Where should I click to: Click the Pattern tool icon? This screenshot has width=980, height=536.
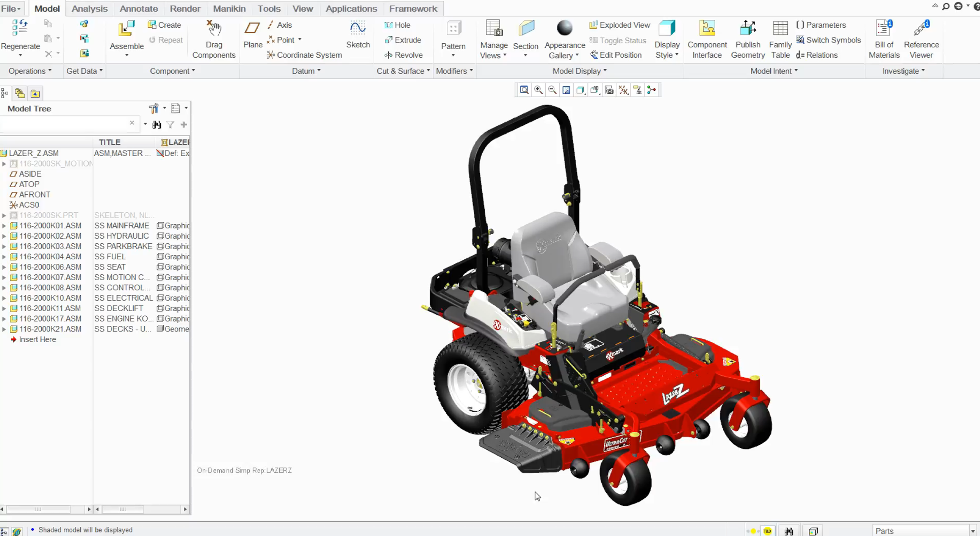click(453, 28)
